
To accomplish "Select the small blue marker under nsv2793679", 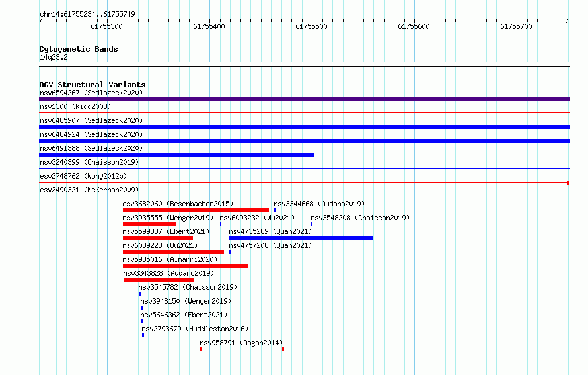I will pos(143,335).
